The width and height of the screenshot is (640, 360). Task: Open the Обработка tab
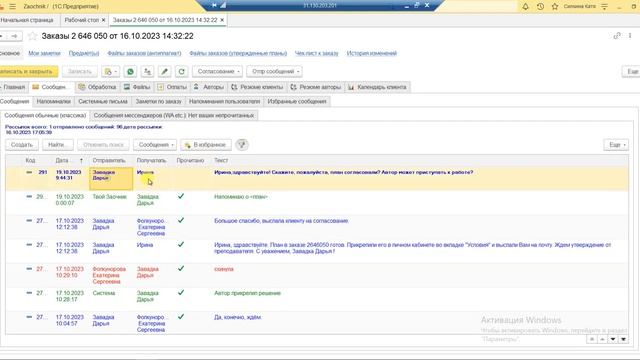click(x=98, y=87)
